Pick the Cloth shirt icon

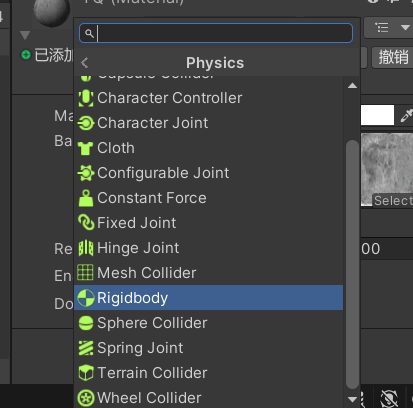click(85, 148)
